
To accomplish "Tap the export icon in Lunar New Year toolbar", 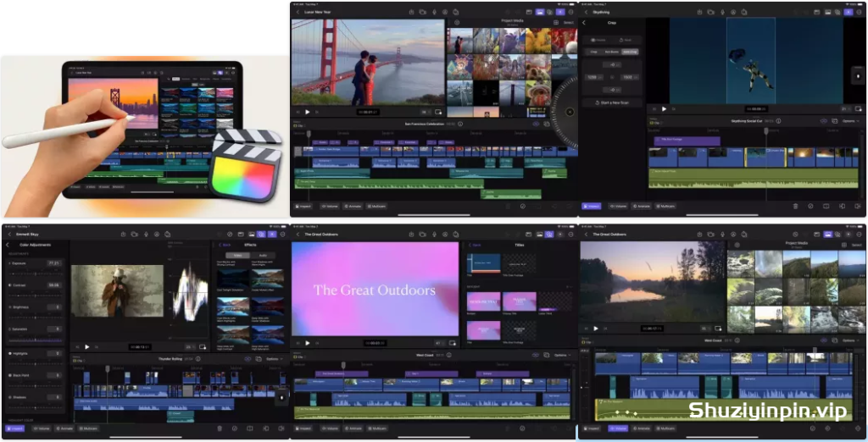I will [x=411, y=12].
